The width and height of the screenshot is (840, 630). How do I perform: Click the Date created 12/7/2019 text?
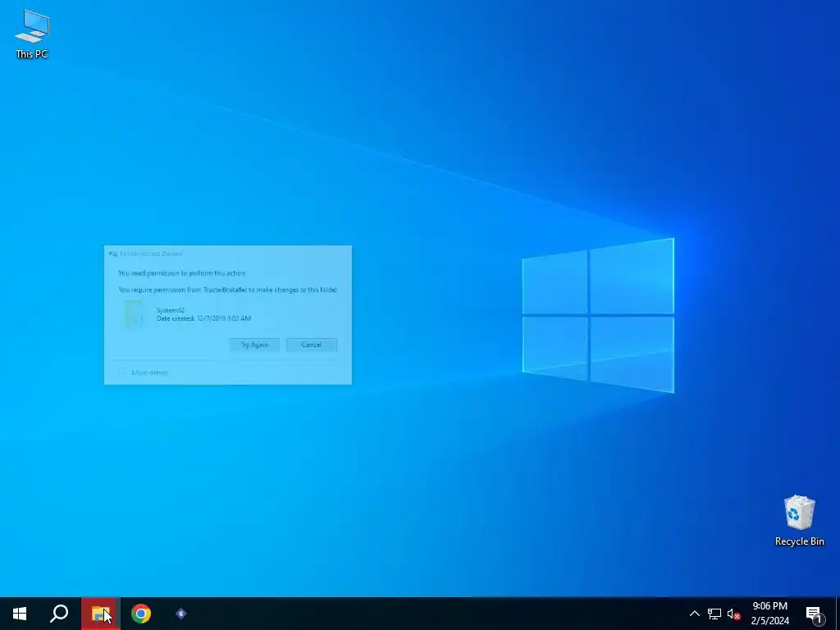tap(203, 318)
